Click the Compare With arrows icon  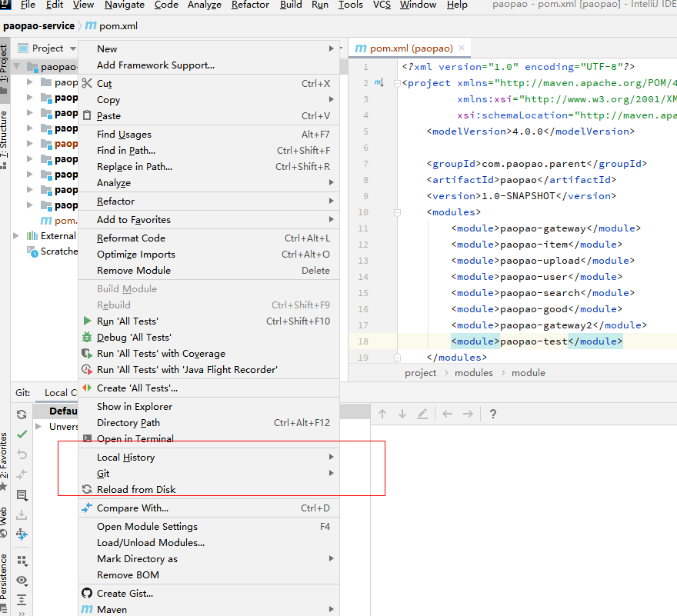87,508
